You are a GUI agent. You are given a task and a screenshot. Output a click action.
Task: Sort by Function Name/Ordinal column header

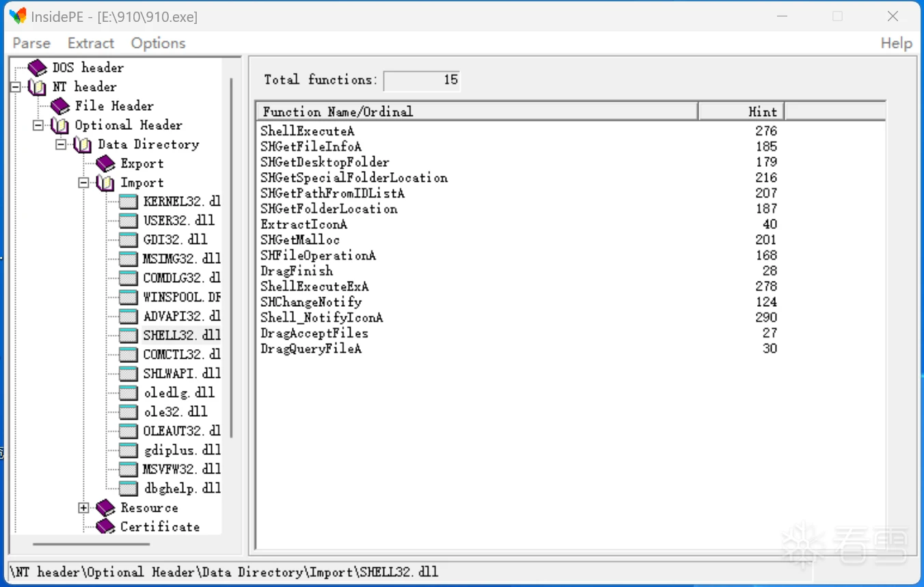[x=476, y=111]
